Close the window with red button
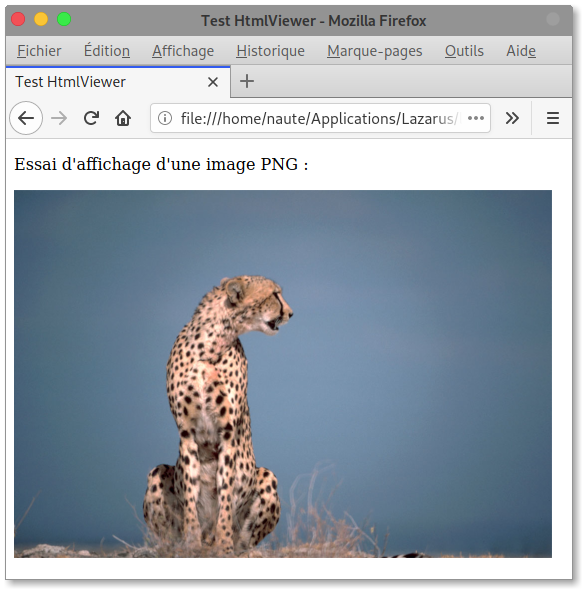 point(18,19)
